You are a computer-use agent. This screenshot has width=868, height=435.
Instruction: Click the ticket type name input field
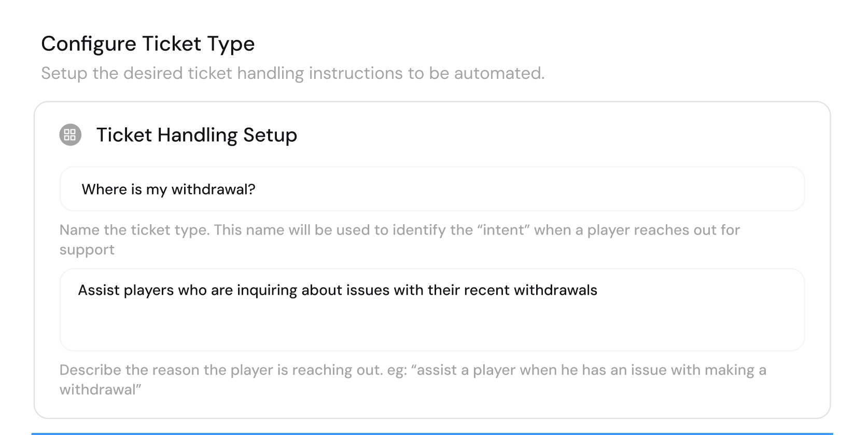coord(432,189)
